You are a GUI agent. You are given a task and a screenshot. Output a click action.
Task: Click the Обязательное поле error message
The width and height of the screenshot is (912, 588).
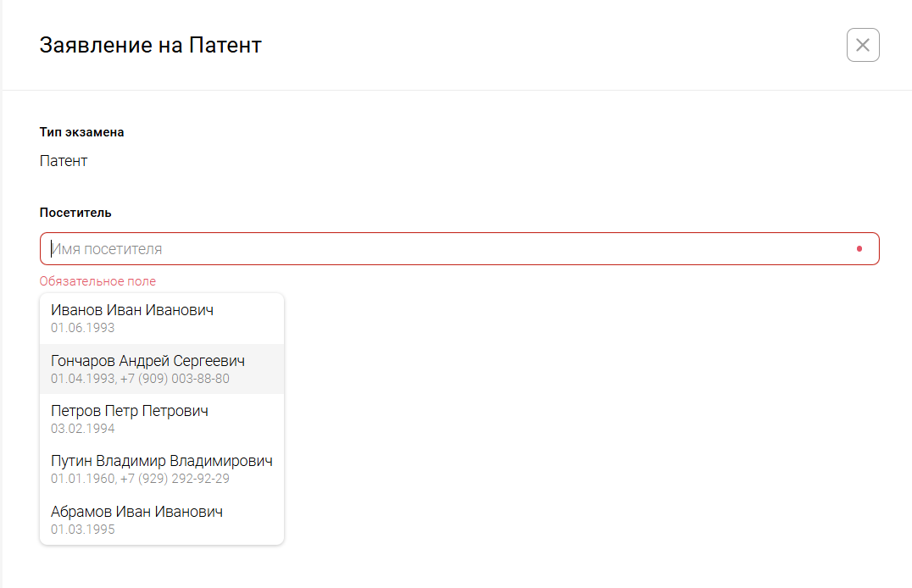[x=97, y=281]
